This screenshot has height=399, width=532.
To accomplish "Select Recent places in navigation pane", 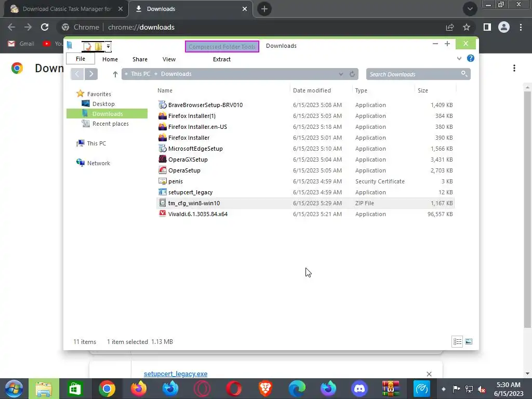I will click(110, 124).
